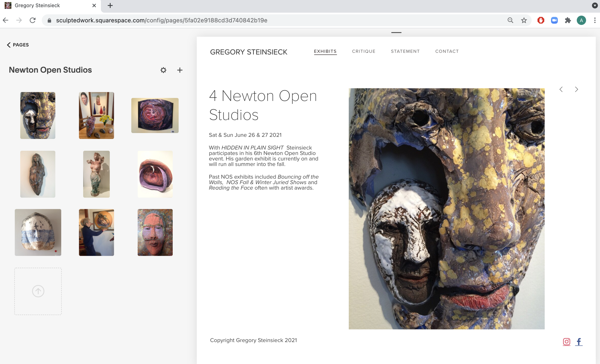Open the Instagram social icon

point(566,342)
